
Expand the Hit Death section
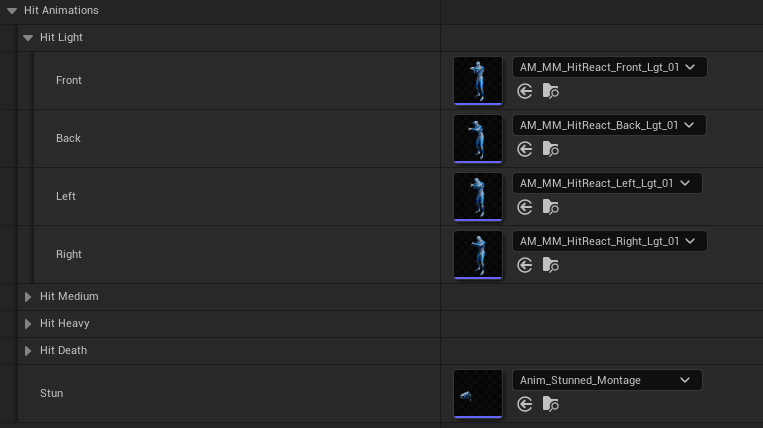tap(28, 351)
